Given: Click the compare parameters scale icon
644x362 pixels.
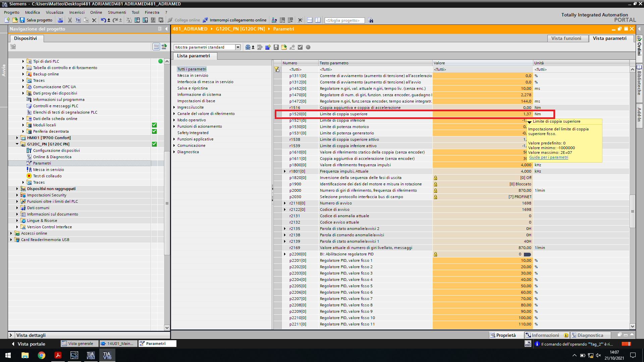Looking at the screenshot, I should click(x=248, y=47).
